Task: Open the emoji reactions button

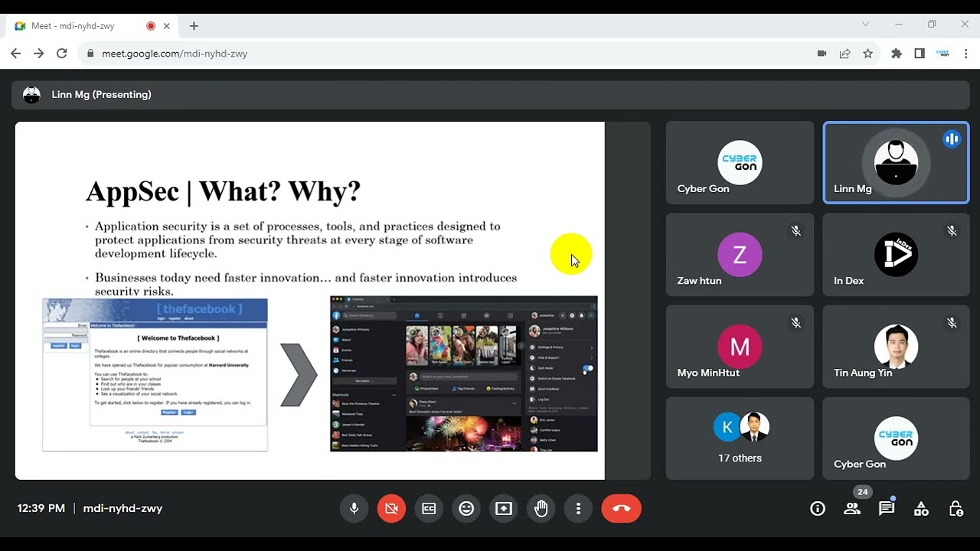Action: (x=466, y=508)
